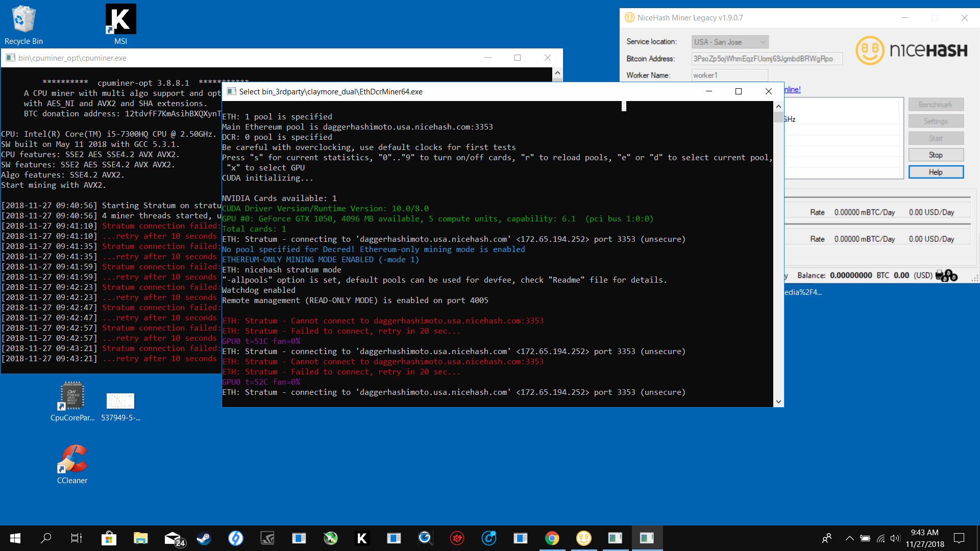Open the Settings menu in NiceHash
This screenshot has width=980, height=551.
936,121
